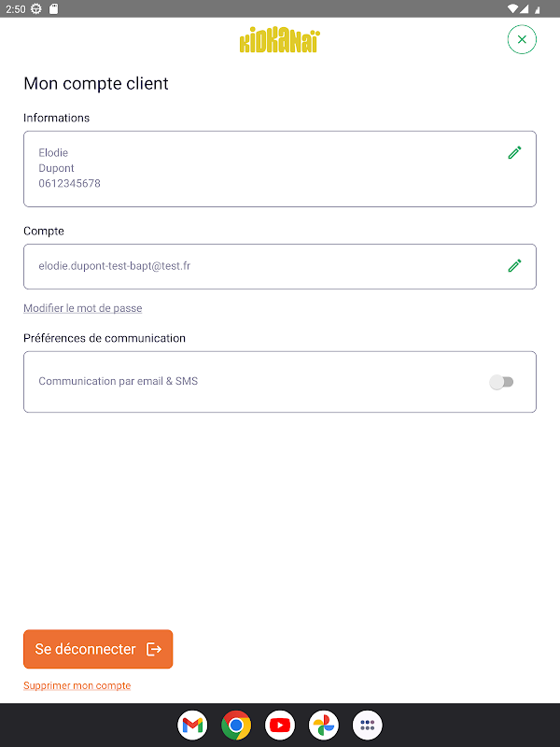
Task: Tap the phone number 0612345678
Action: (x=69, y=184)
